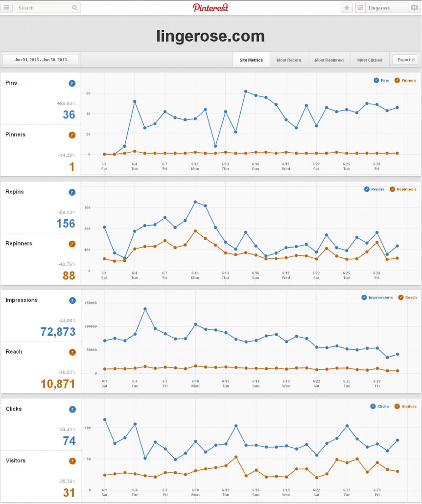The image size is (422, 504).
Task: Toggle the Repinners series in the chart legend
Action: [x=403, y=189]
